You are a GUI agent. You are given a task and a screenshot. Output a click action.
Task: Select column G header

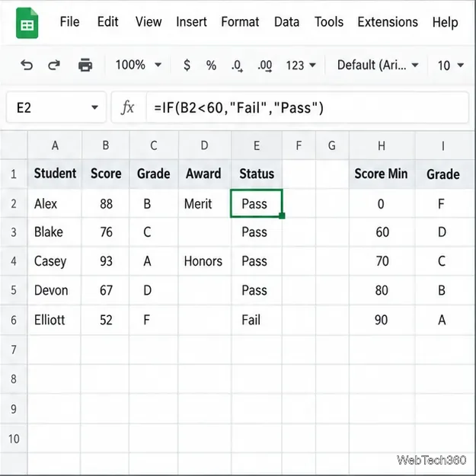coord(332,145)
